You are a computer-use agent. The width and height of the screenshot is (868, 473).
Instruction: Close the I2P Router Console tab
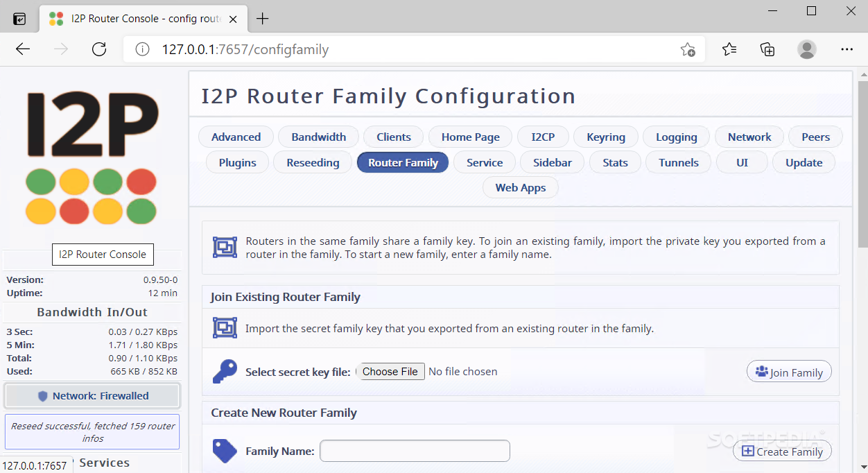click(232, 19)
